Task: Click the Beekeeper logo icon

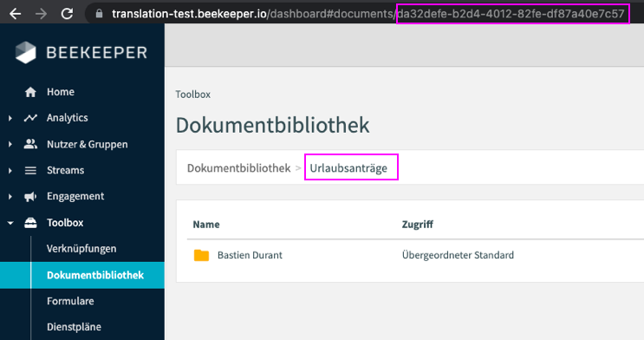Action: [x=25, y=53]
